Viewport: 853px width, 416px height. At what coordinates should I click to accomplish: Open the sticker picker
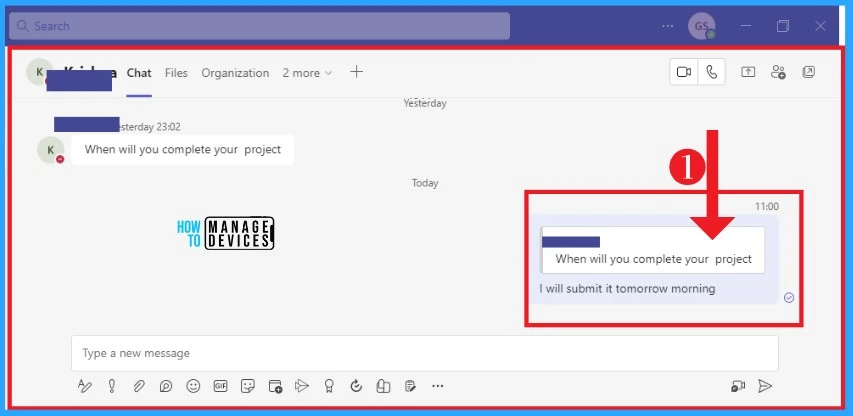point(248,386)
